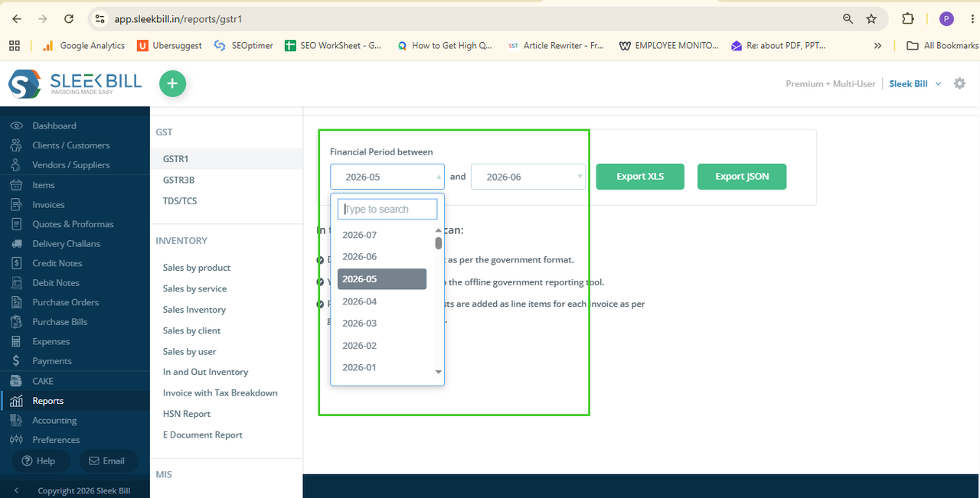Open the E Document Report
The width and height of the screenshot is (980, 498).
tap(202, 435)
